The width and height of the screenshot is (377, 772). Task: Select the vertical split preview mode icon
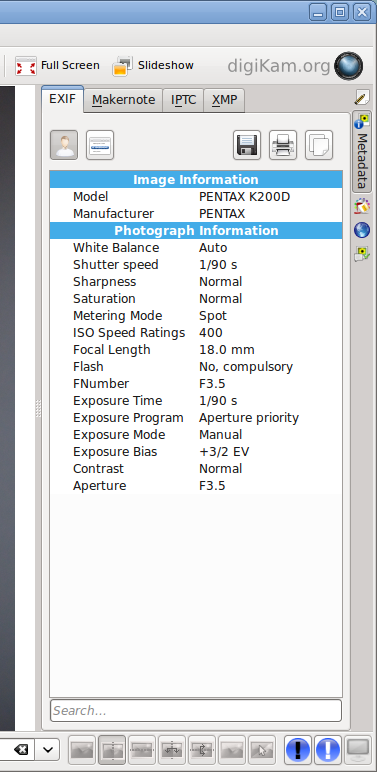coord(112,750)
